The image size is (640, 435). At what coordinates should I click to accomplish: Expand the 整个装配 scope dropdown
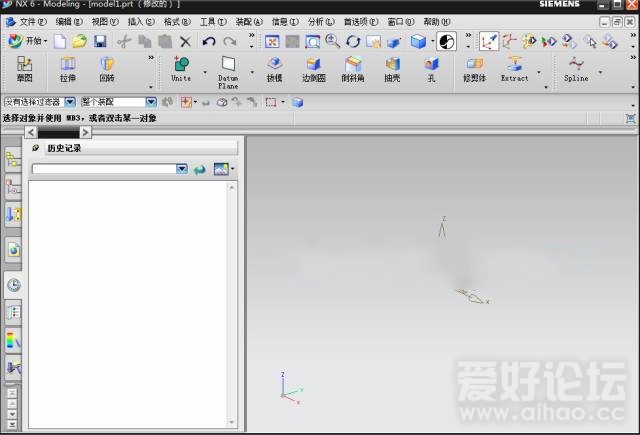tap(151, 102)
